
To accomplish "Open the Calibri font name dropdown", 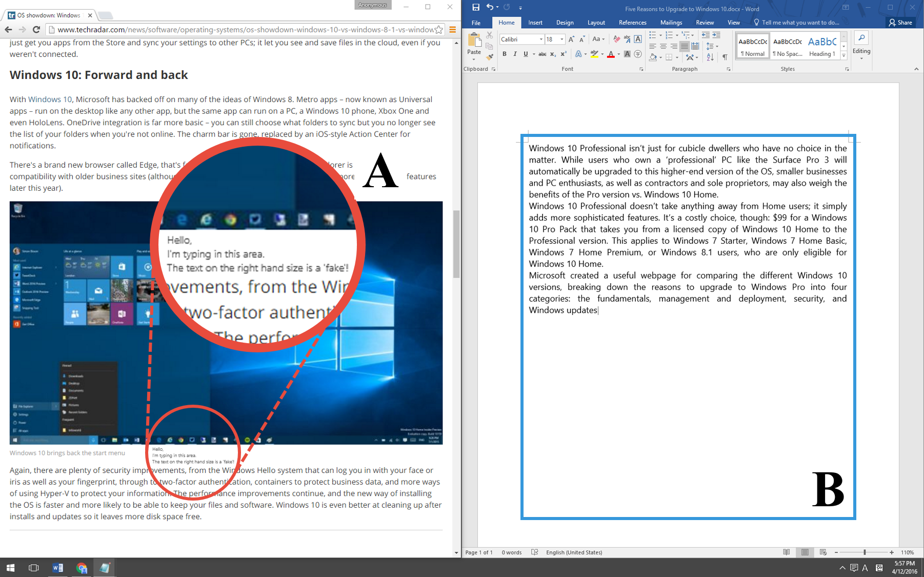I will pos(541,39).
